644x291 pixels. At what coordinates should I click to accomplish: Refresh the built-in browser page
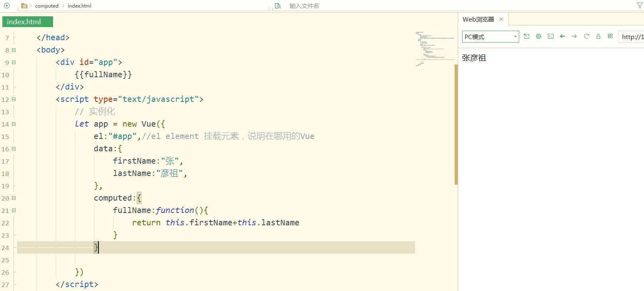[x=587, y=36]
